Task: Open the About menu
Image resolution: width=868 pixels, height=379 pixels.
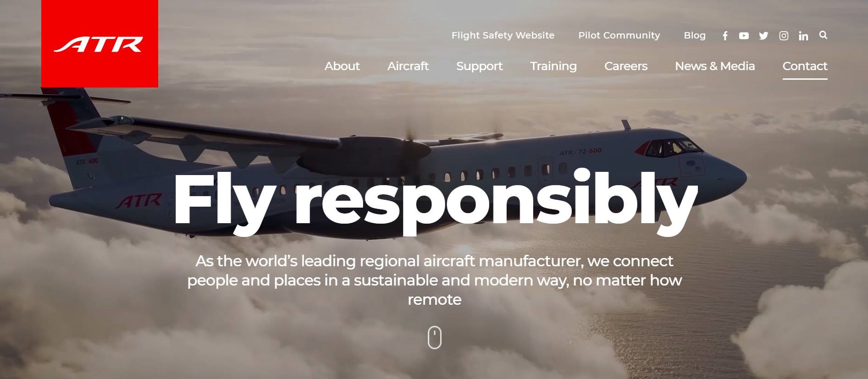Action: point(342,66)
